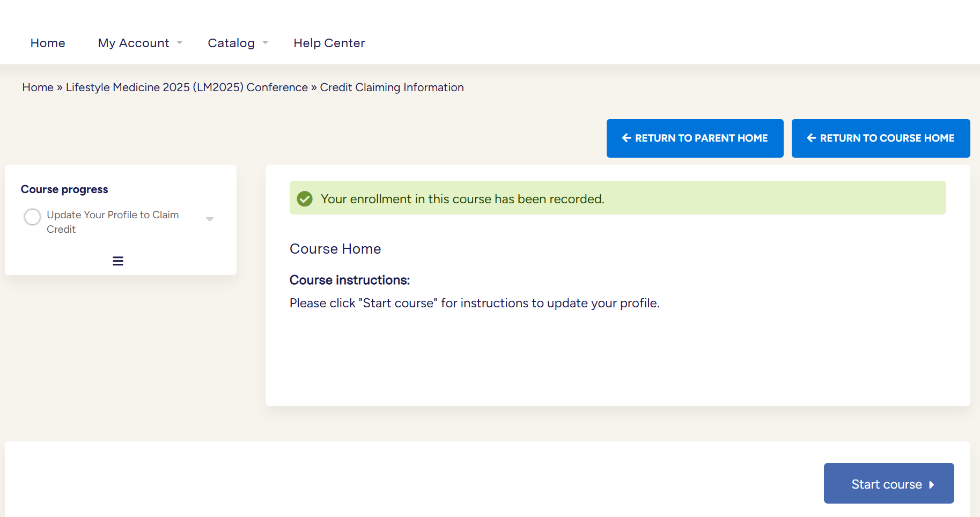Open the My Account dropdown arrow
This screenshot has height=517, width=980.
[x=180, y=43]
